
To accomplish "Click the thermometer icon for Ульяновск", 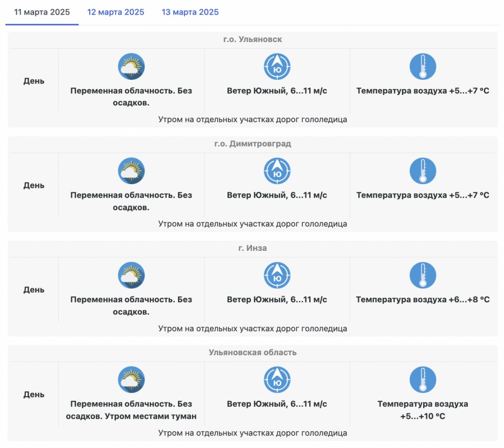I will [x=423, y=67].
